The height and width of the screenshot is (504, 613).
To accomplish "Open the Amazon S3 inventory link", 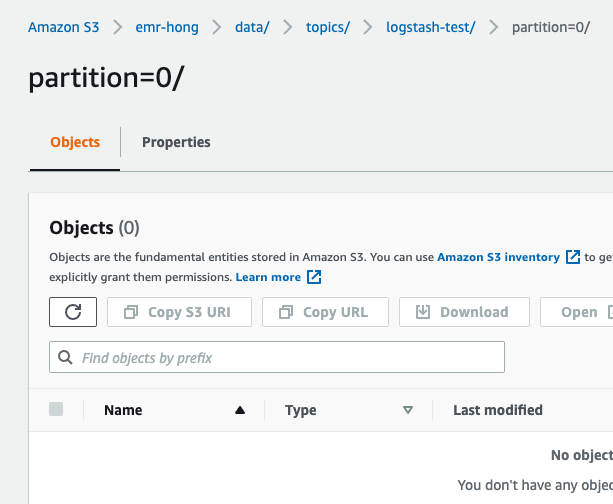I will pyautogui.click(x=498, y=257).
